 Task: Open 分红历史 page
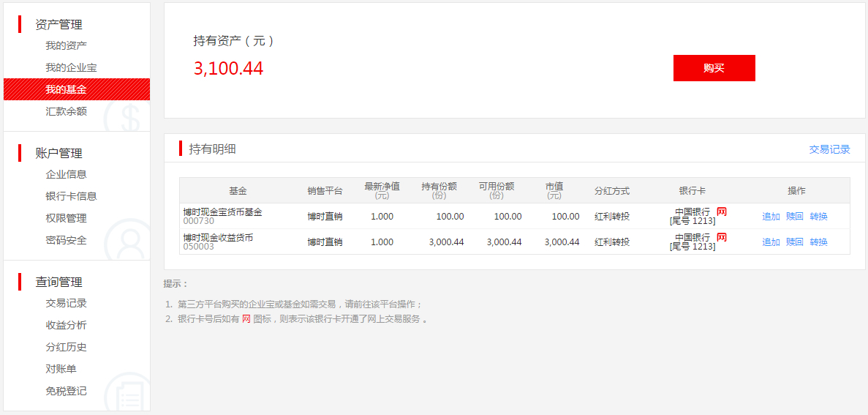pos(66,348)
